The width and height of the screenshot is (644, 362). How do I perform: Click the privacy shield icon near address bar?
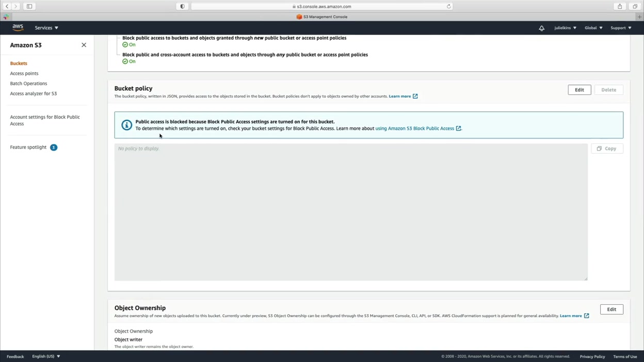click(182, 6)
